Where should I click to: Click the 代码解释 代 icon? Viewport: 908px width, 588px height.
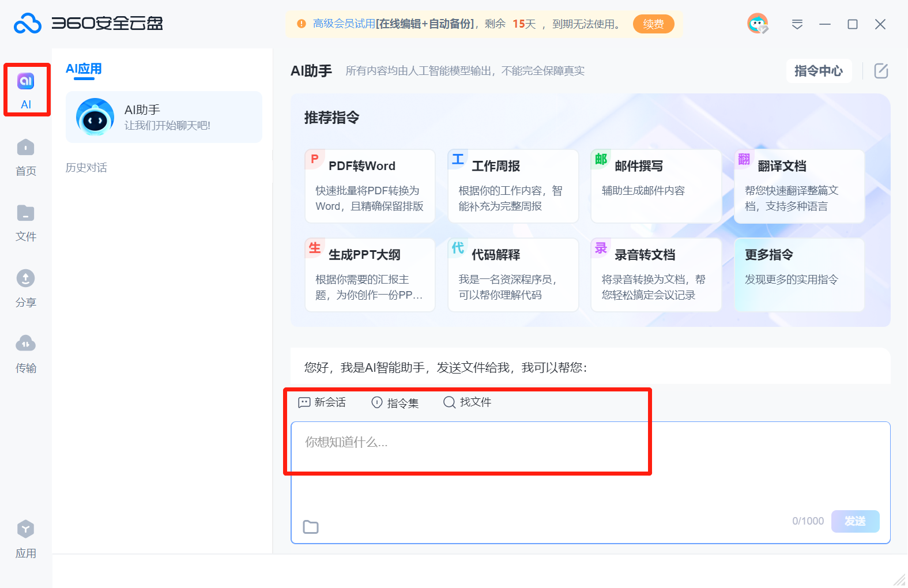pos(458,248)
